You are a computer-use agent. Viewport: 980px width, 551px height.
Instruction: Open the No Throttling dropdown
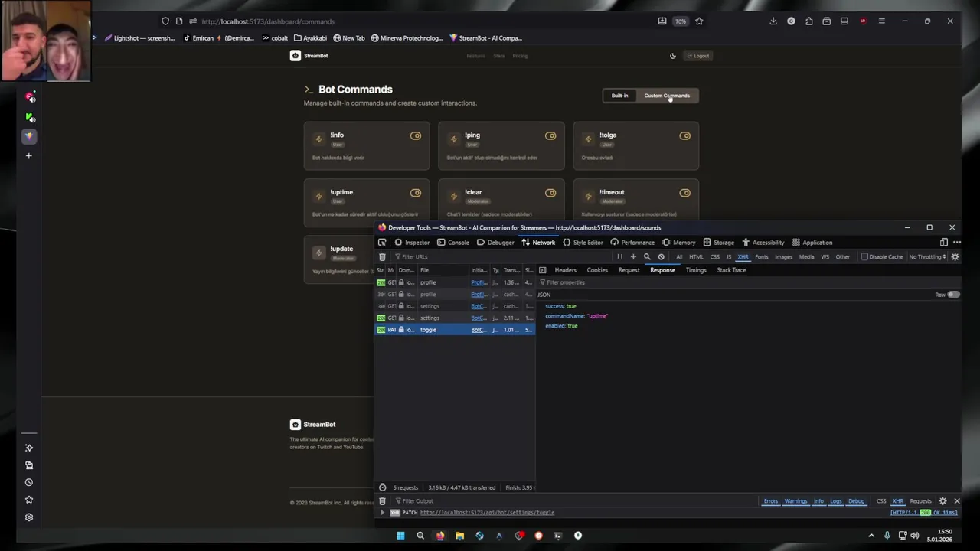[x=928, y=257]
